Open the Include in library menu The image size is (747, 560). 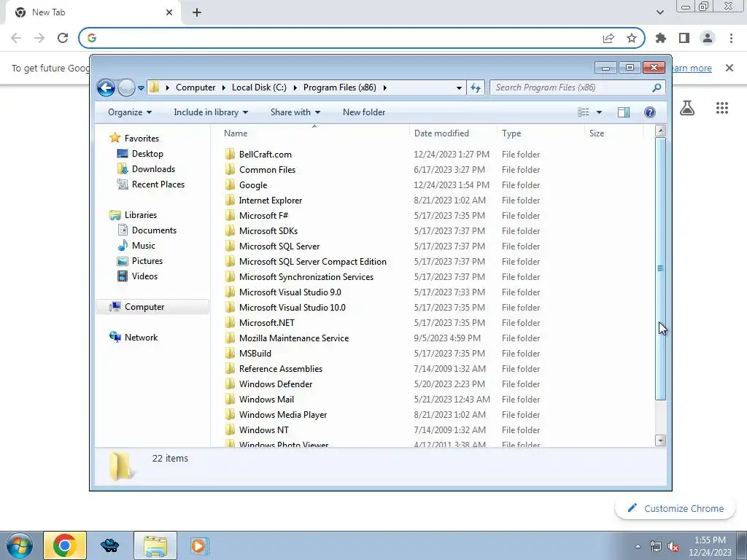click(211, 112)
